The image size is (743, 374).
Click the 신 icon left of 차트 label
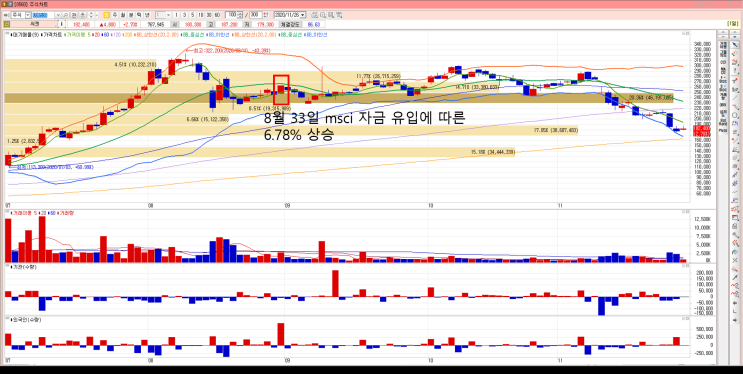(7, 24)
